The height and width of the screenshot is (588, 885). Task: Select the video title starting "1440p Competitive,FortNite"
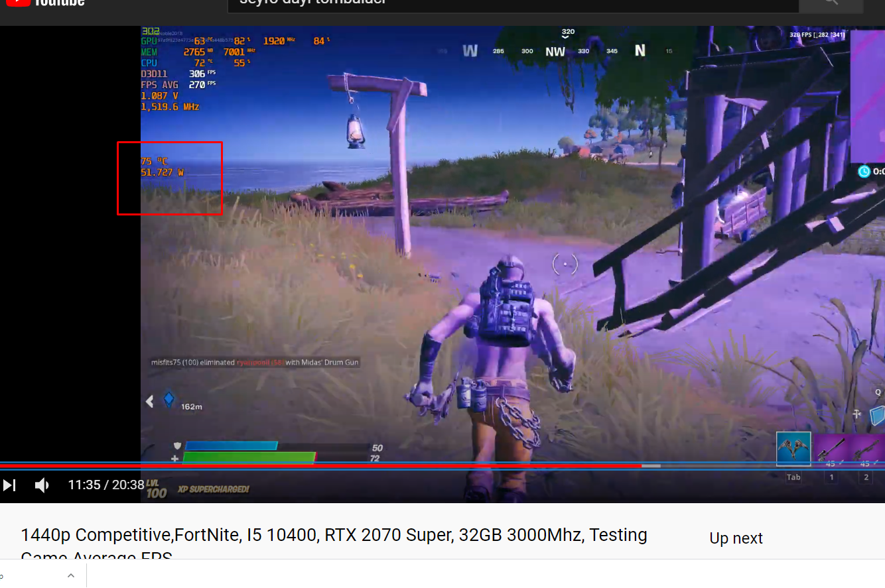pos(334,546)
